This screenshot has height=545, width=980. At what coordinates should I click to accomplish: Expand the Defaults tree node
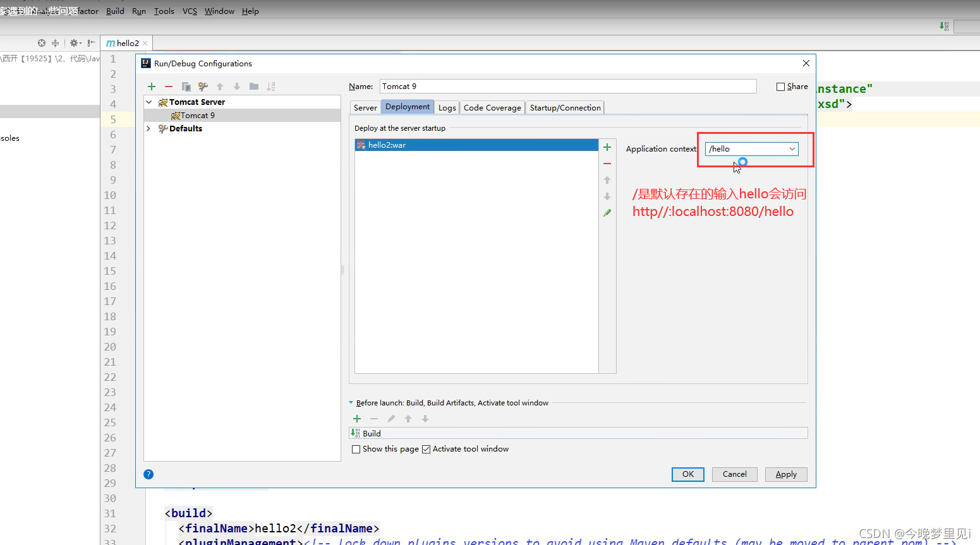(x=149, y=128)
